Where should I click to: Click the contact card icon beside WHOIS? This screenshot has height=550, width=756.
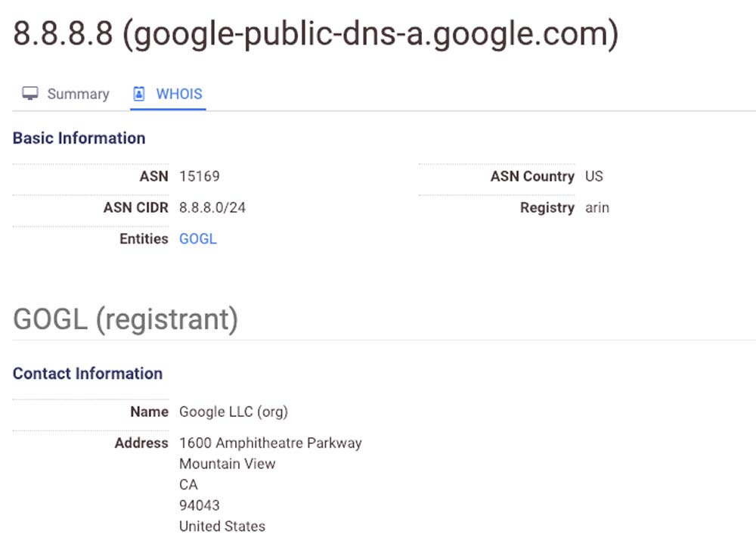(x=139, y=94)
